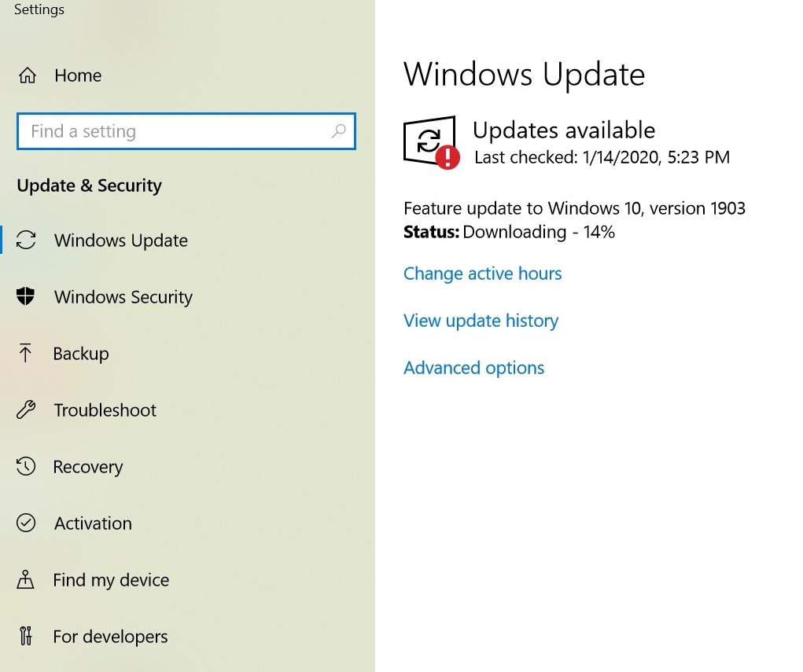The height and width of the screenshot is (672, 803).
Task: Focus the Find a setting search box
Action: tap(186, 131)
